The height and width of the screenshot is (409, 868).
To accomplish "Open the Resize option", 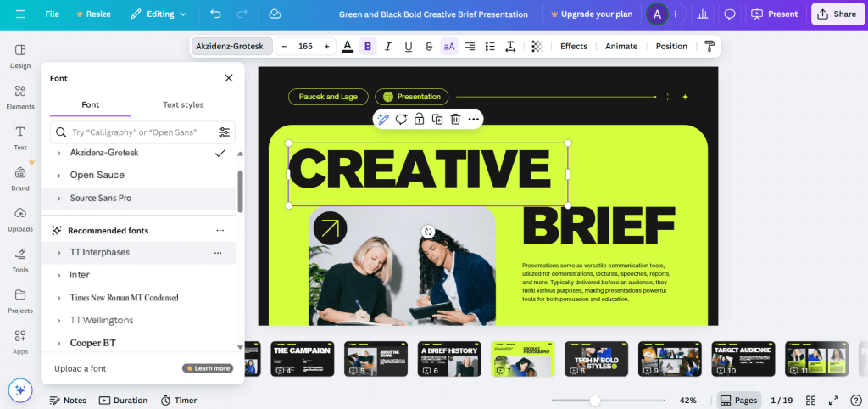I will (x=92, y=14).
